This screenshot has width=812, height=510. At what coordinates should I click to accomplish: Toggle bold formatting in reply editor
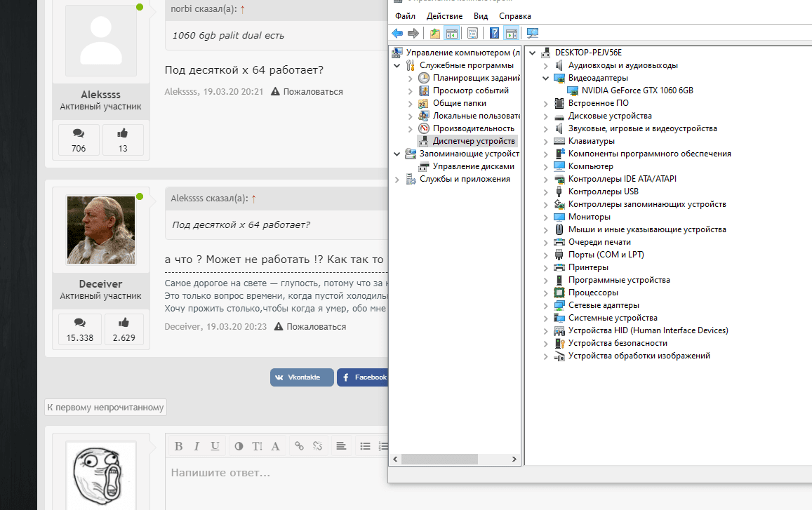178,445
